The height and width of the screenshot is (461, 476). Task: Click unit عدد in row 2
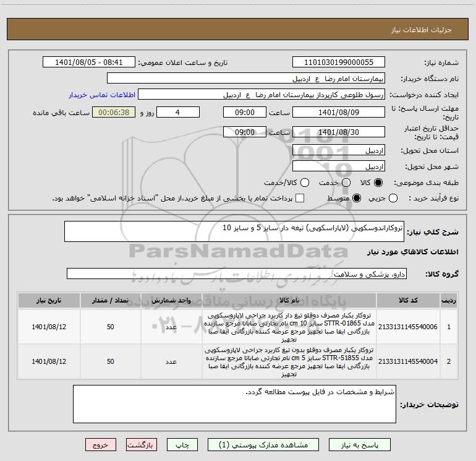(x=171, y=361)
